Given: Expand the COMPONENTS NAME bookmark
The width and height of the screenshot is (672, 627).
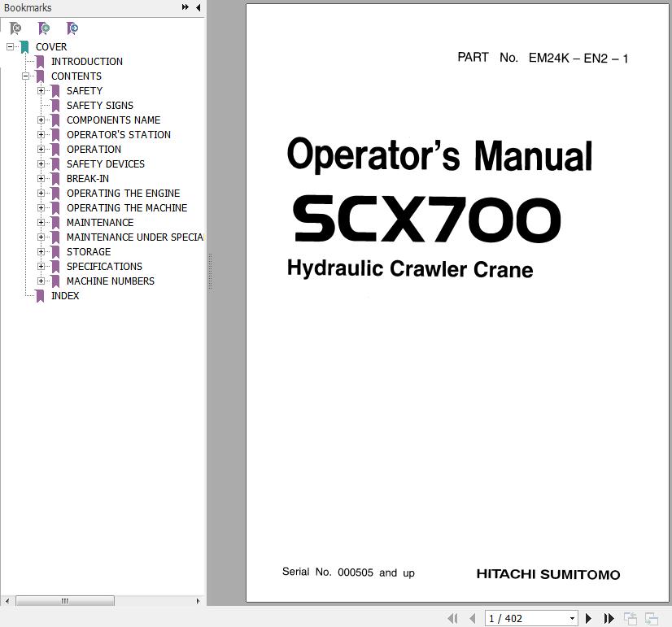Looking at the screenshot, I should (x=41, y=120).
